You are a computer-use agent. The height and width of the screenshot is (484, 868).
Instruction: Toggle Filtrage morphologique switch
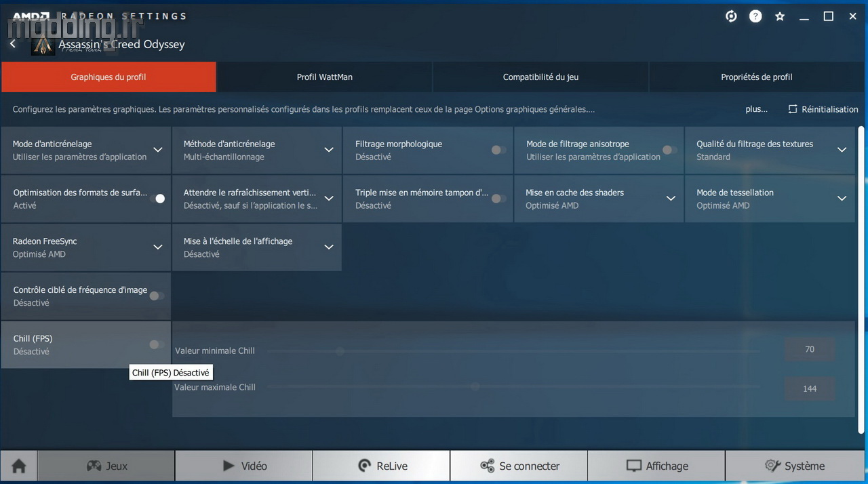point(498,150)
